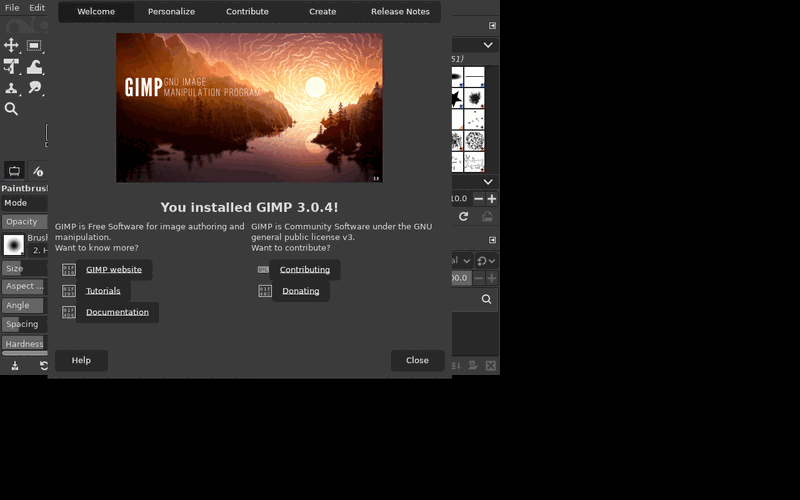The image size is (800, 500).
Task: Switch to the Welcome tab
Action: 96,11
